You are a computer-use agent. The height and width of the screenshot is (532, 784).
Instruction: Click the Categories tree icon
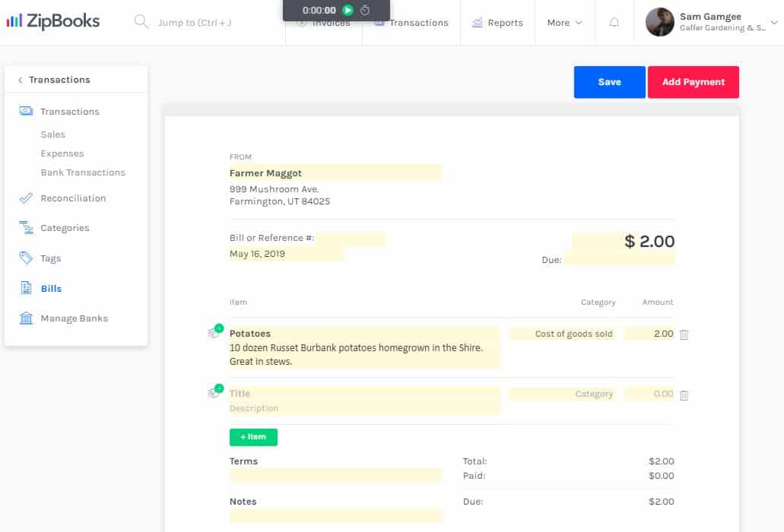coord(26,228)
